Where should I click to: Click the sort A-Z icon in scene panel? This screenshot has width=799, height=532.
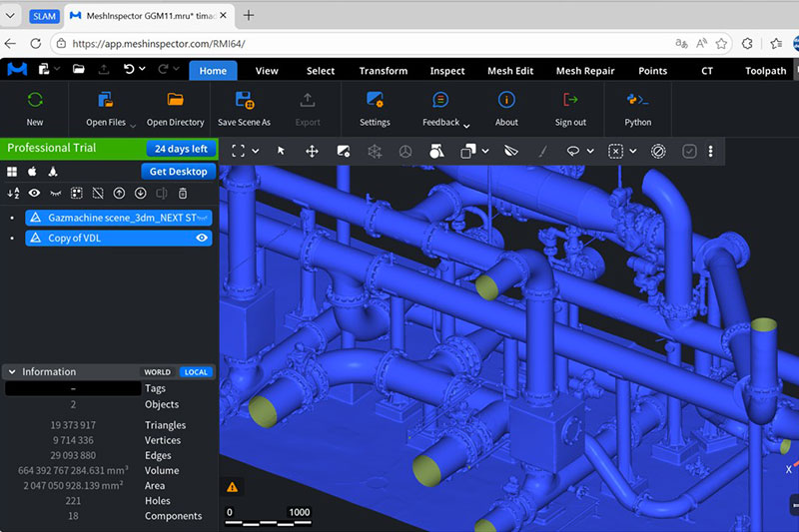[13, 193]
